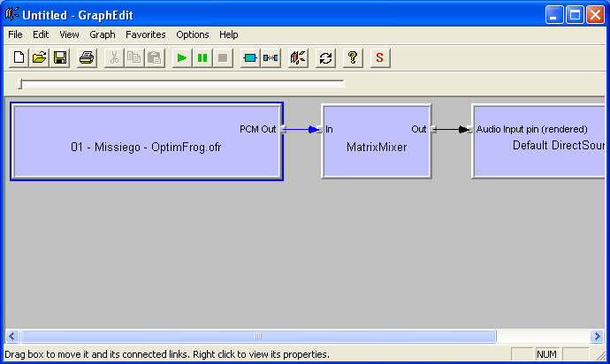
Task: Refresh the graph with circular arrows icon
Action: pyautogui.click(x=325, y=58)
